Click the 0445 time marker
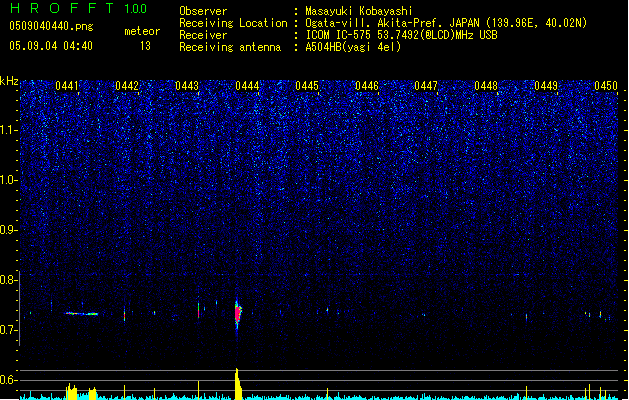 pos(307,86)
